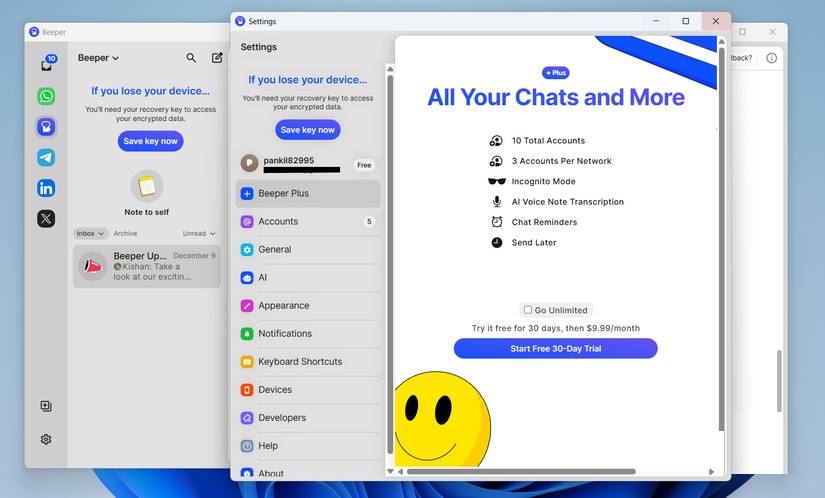Select the LinkedIn network icon in sidebar
This screenshot has width=825, height=498.
[x=46, y=188]
